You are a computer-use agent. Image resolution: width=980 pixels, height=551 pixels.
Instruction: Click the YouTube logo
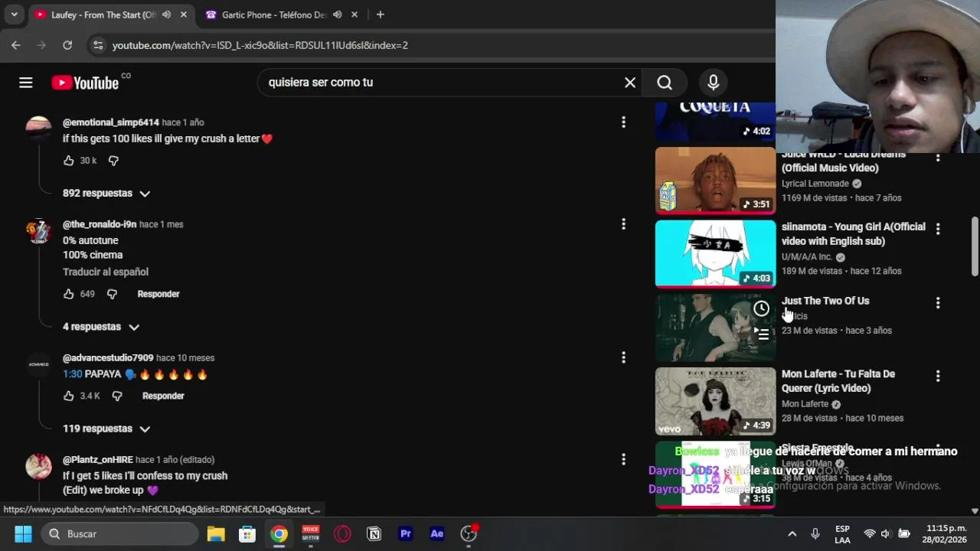point(85,83)
